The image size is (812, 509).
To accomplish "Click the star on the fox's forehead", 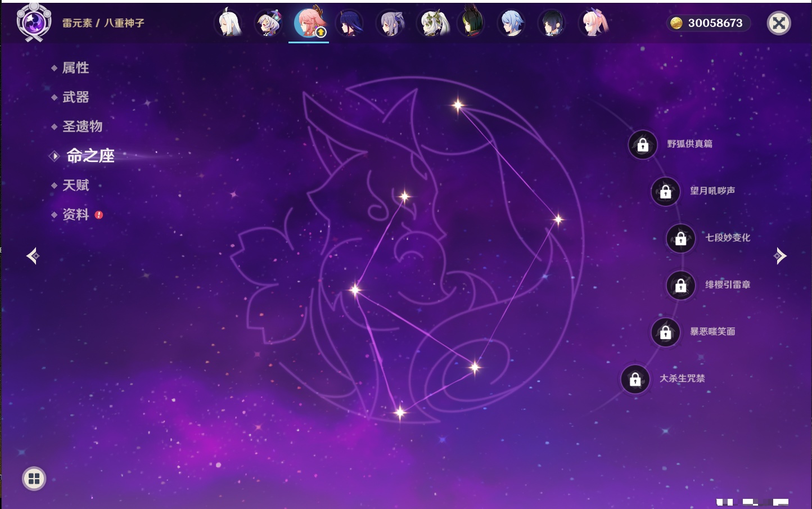I will pos(404,196).
